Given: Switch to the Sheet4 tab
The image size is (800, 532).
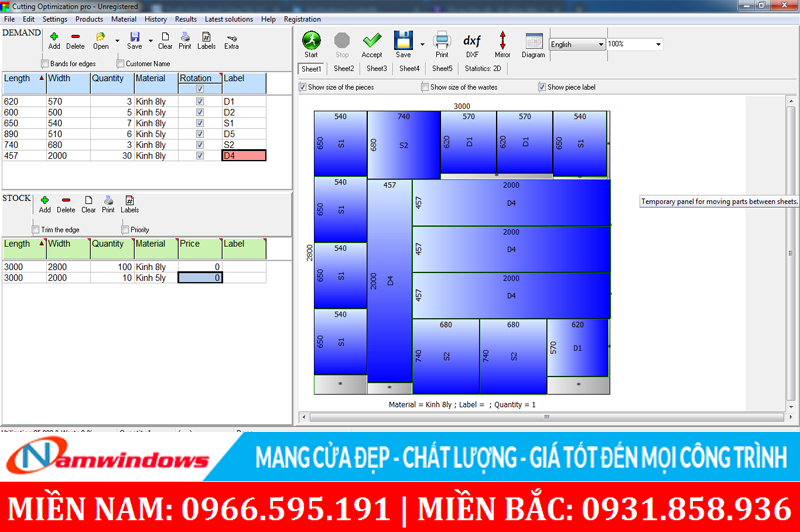Looking at the screenshot, I should 409,68.
